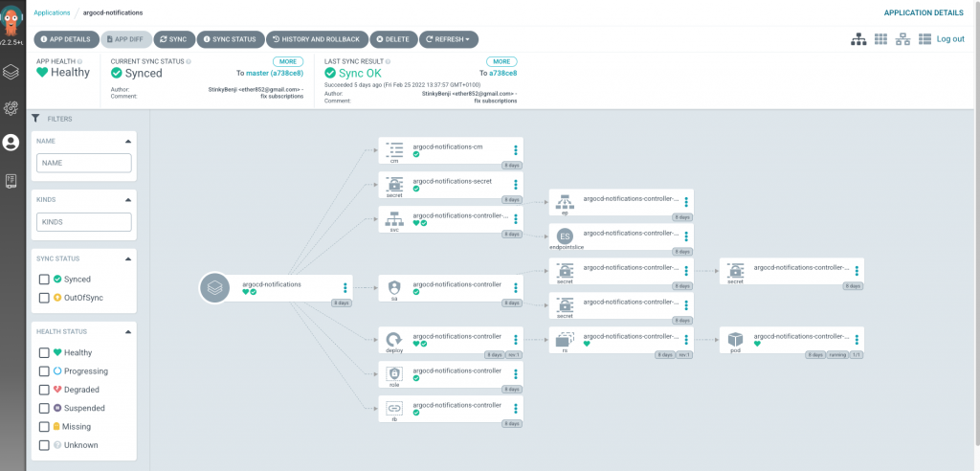
Task: Open the deploy node kebab menu
Action: pyautogui.click(x=516, y=340)
